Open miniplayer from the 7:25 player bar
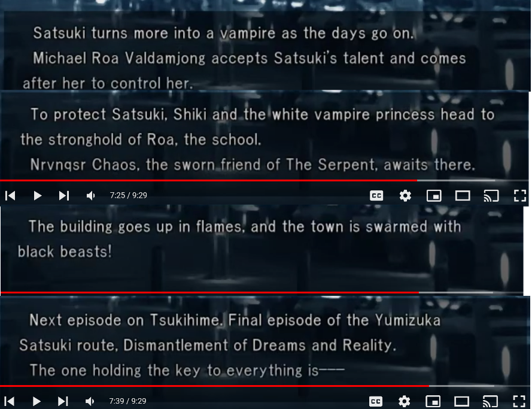Screen dimensions: 532x409 [x=434, y=195]
